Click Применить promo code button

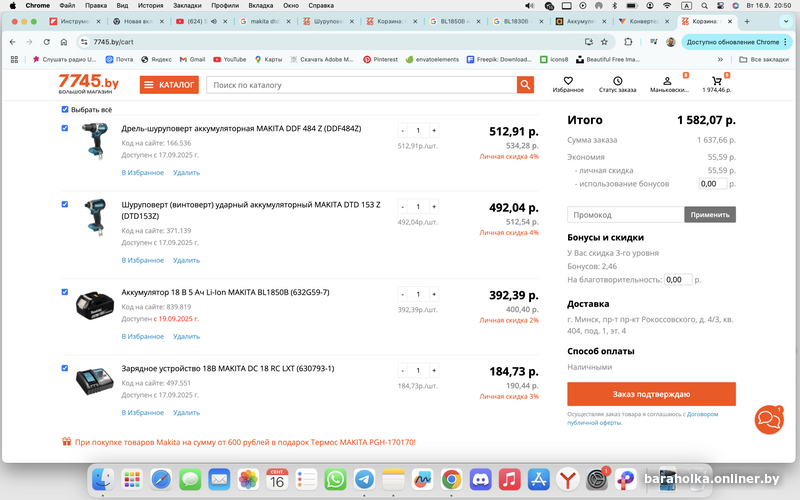(x=710, y=215)
